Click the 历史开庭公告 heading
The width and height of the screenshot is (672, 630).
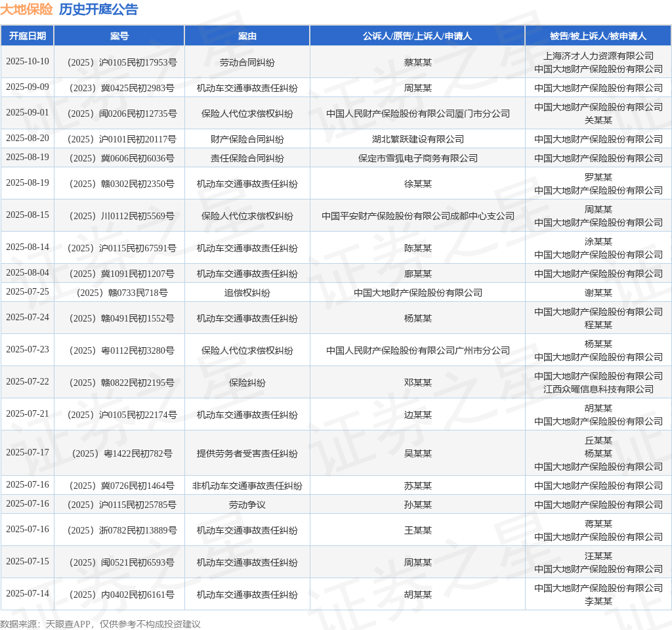coord(98,9)
